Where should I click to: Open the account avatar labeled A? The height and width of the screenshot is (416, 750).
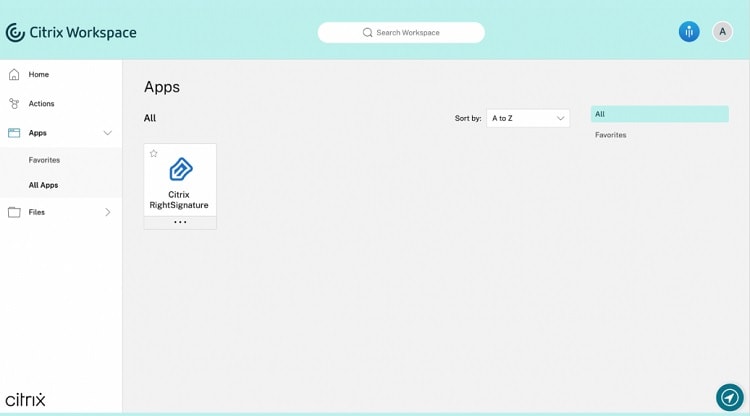[x=722, y=32]
